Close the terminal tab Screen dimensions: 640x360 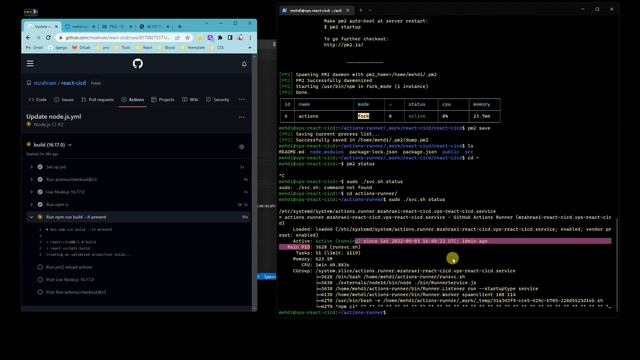(x=348, y=10)
